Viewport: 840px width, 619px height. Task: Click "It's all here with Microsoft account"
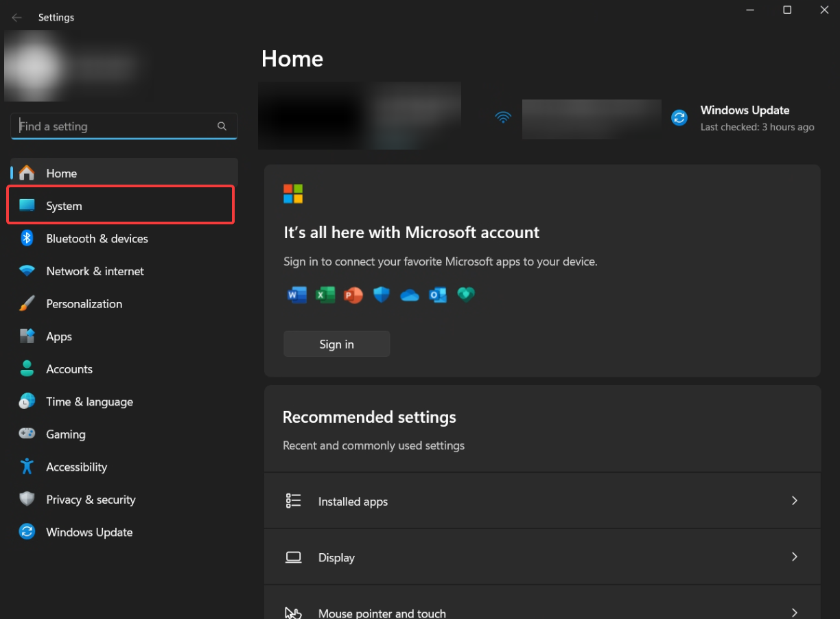pos(412,233)
